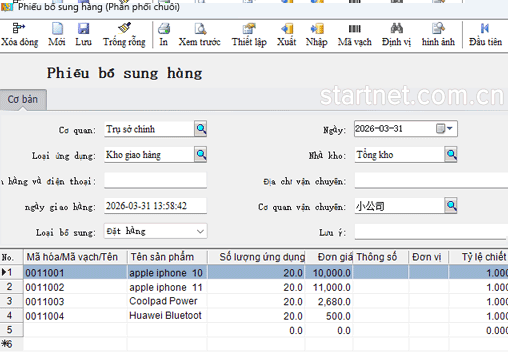Viewport: 508px width, 361px height.
Task: Print using the In printer icon
Action: coord(164,29)
